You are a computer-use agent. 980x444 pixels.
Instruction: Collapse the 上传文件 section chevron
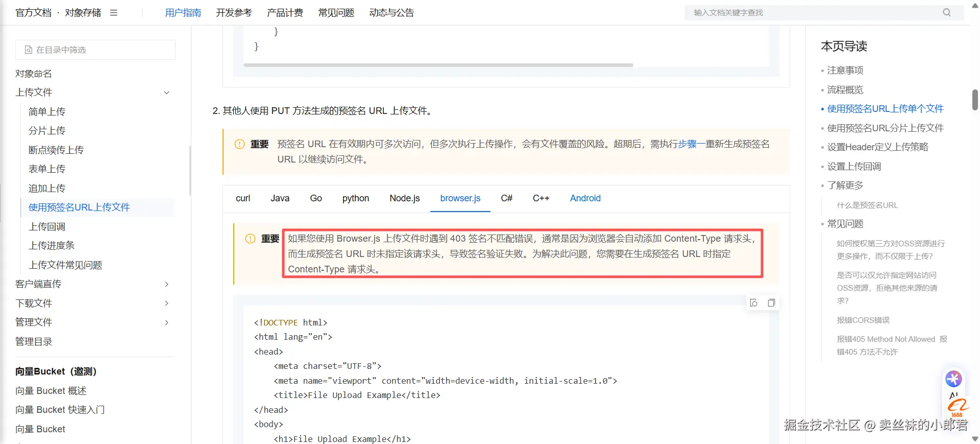[x=166, y=92]
